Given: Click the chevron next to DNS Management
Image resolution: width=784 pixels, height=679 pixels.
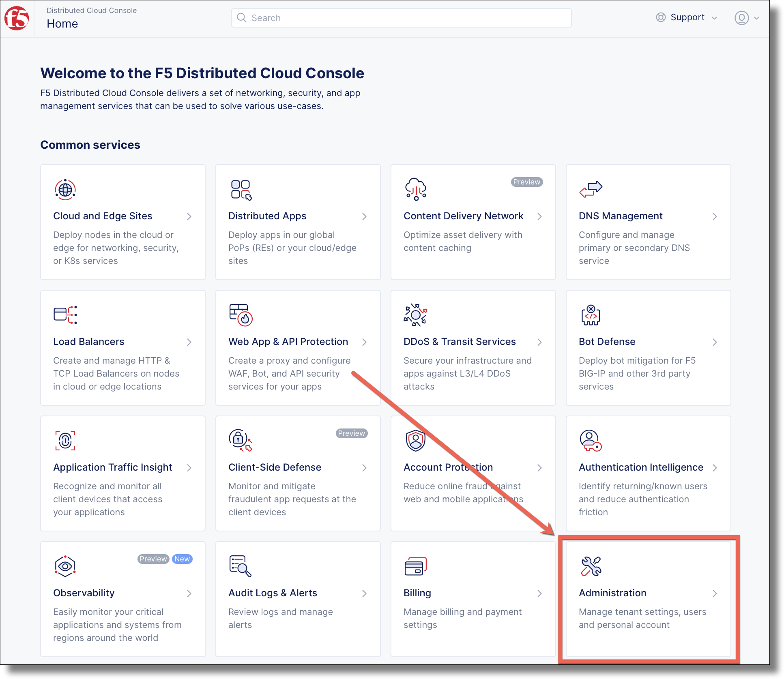Looking at the screenshot, I should [715, 216].
